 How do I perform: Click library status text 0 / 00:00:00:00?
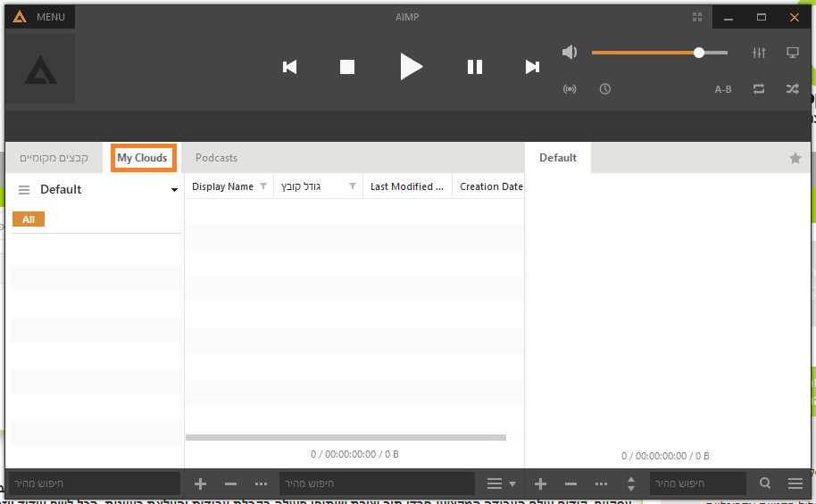click(354, 455)
